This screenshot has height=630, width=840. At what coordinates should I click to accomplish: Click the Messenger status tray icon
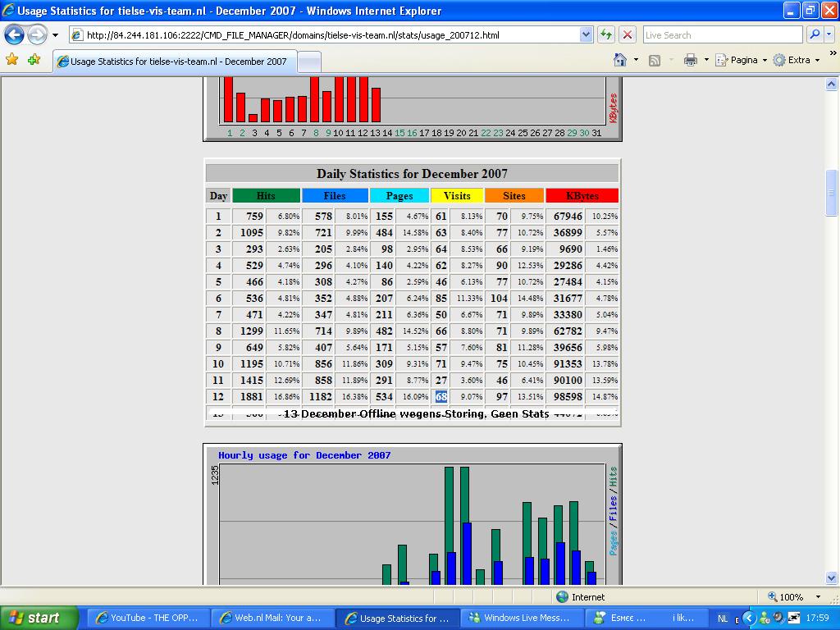(x=765, y=619)
